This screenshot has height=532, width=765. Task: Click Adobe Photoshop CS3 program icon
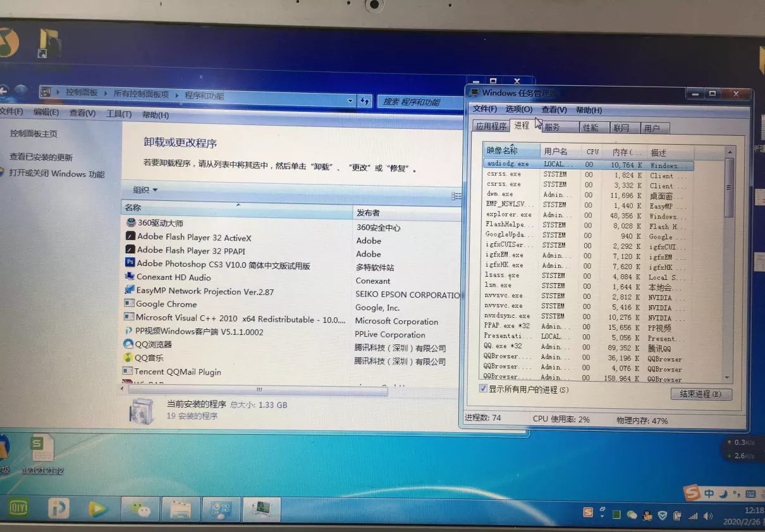[130, 263]
